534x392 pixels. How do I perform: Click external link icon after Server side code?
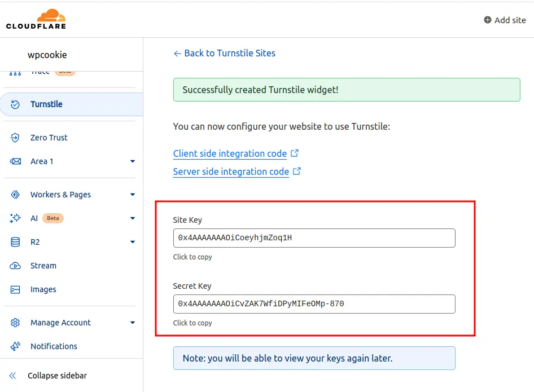click(297, 171)
